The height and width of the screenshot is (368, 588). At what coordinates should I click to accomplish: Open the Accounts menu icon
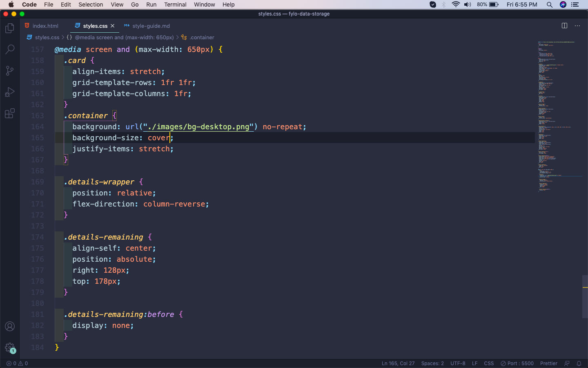click(10, 326)
